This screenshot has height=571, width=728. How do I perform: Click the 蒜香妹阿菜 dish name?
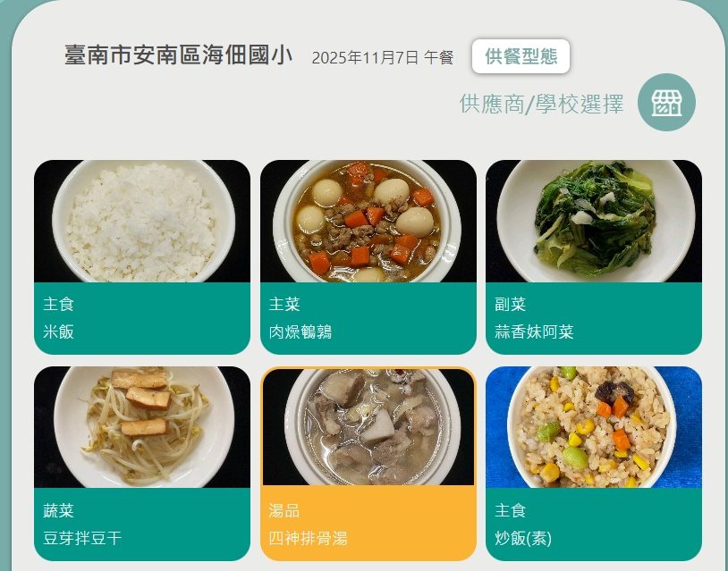click(x=535, y=332)
